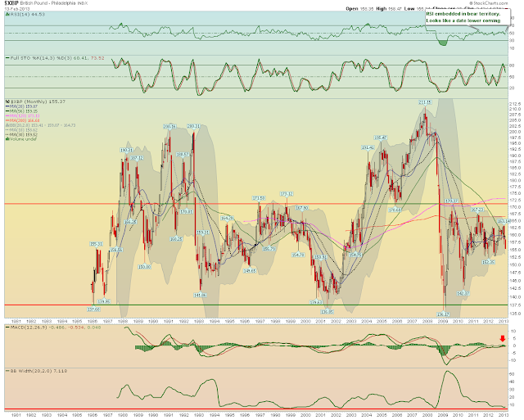The width and height of the screenshot is (524, 420).
Task: Click the 211.15 peak price label
Action: click(425, 102)
